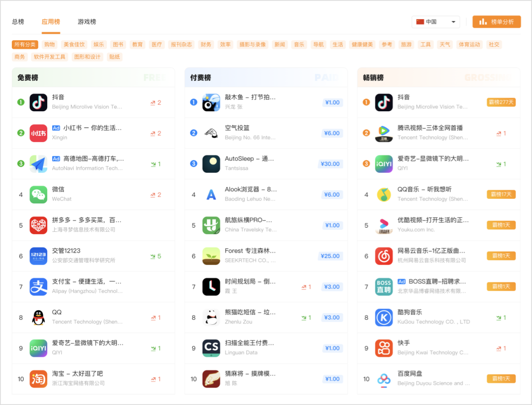Click the 榜单分析 button

[497, 22]
